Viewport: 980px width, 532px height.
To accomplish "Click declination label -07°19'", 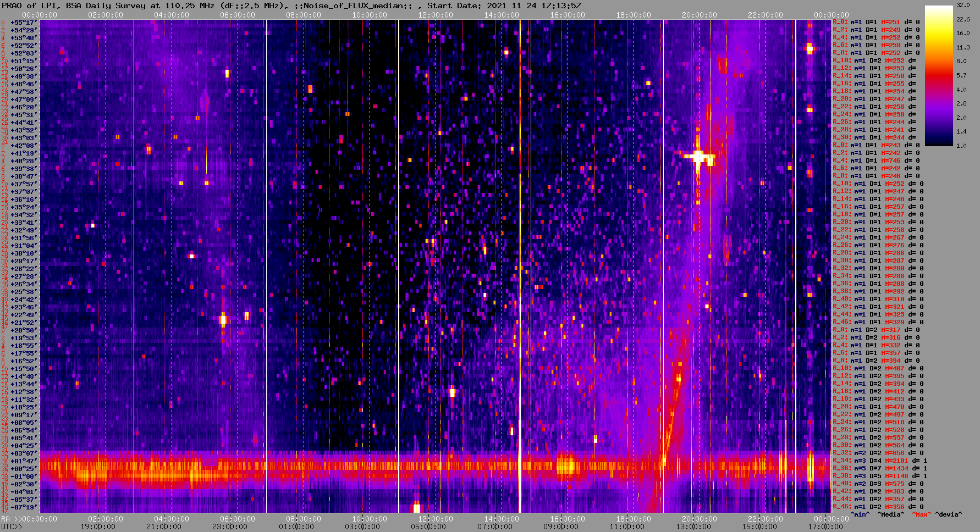I will click(24, 507).
